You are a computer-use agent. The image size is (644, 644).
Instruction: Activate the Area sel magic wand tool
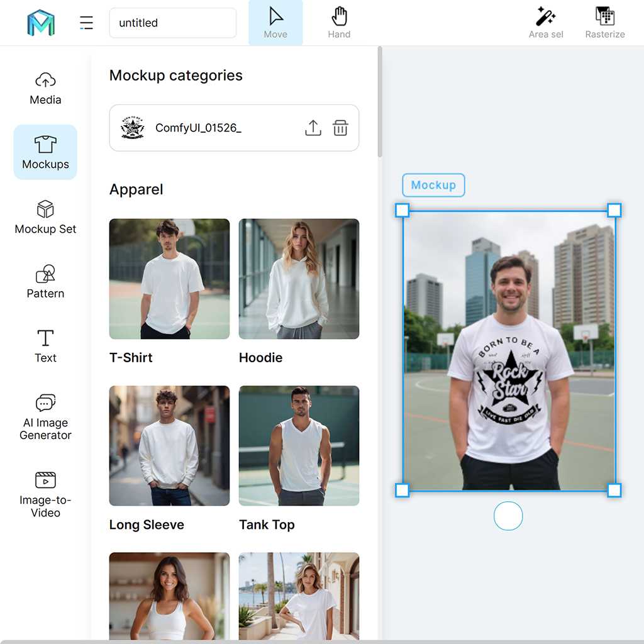pos(546,23)
